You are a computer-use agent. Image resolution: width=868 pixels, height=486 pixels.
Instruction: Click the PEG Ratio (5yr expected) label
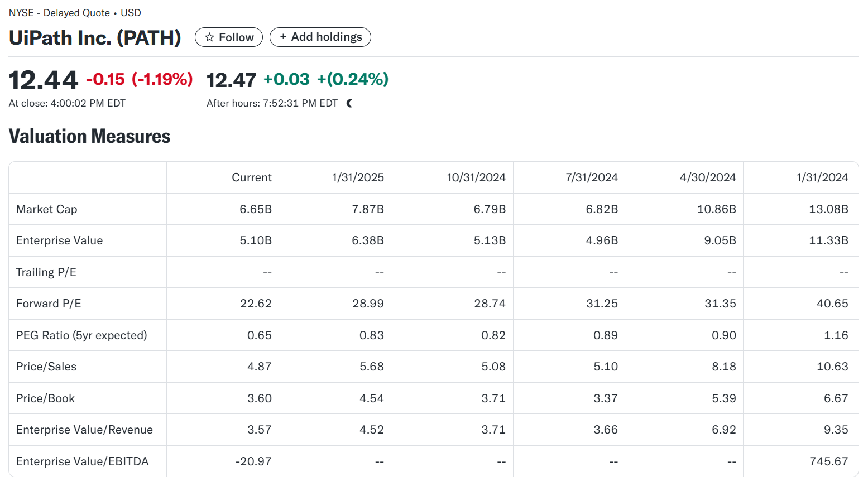81,335
